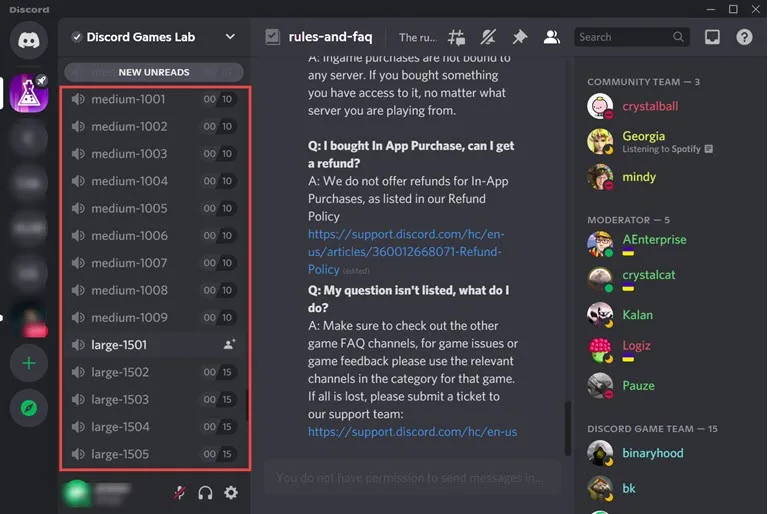The width and height of the screenshot is (768, 514).
Task: Toggle notification settings bell icon
Action: 488,37
